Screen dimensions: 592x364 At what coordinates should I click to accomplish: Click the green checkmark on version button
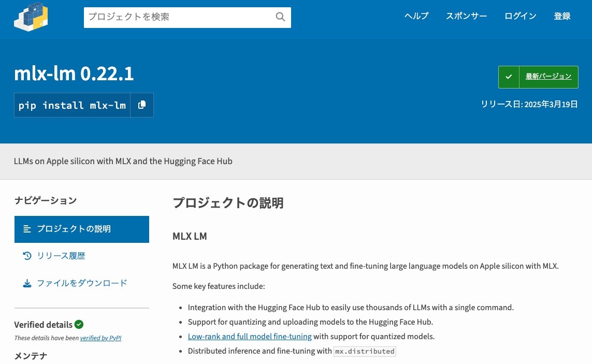pos(509,77)
